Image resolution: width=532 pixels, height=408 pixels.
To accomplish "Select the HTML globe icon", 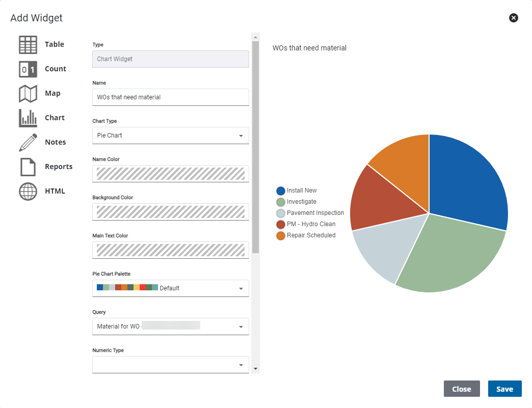I will point(28,192).
